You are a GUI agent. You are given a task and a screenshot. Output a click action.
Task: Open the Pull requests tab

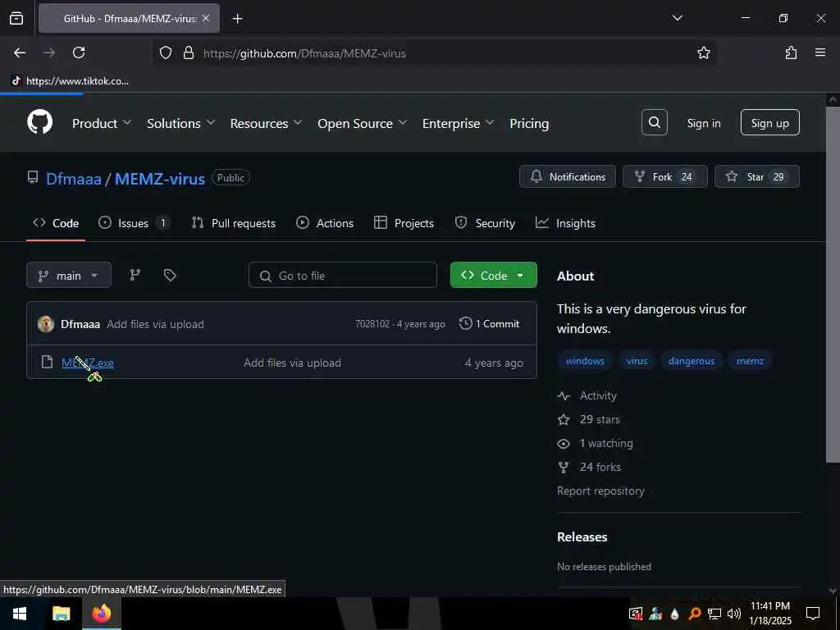[234, 223]
